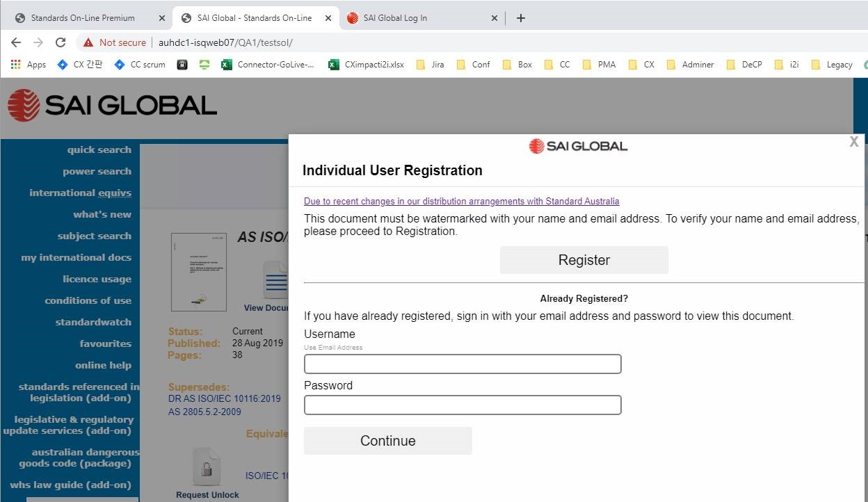868x502 pixels.
Task: Close the Standards On-Line Premium browser tab
Action: [162, 18]
